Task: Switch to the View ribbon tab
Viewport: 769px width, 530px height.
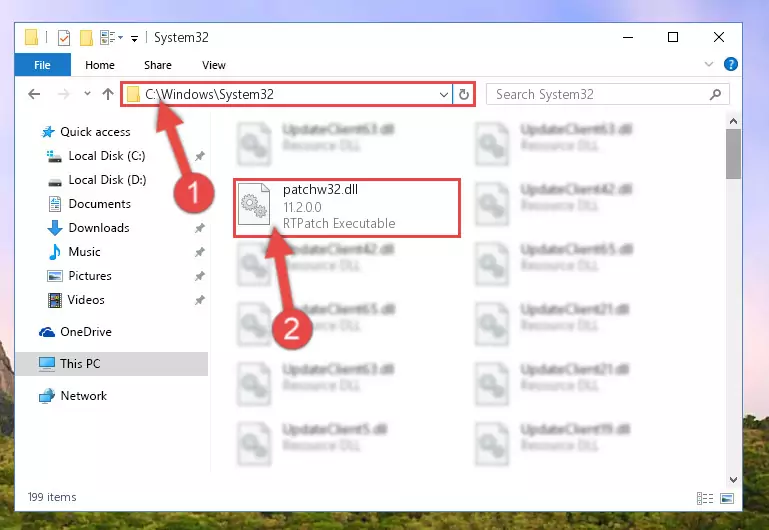Action: click(x=213, y=65)
